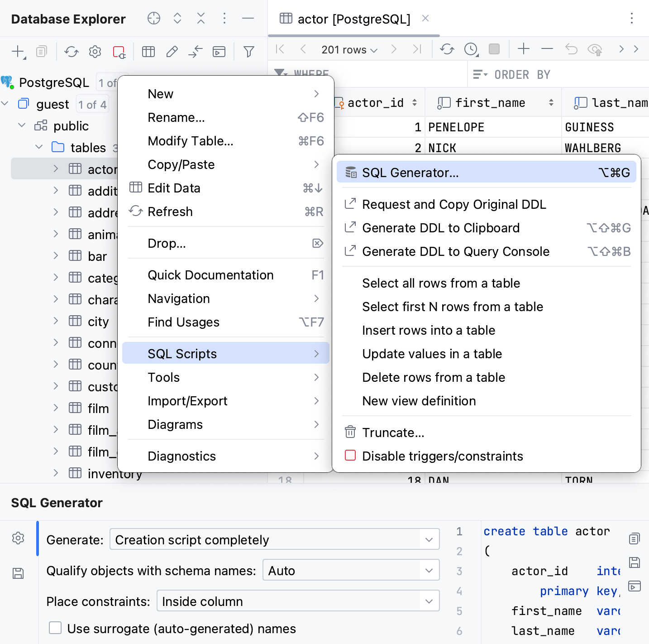
Task: Disconnect from the database (red plug icon)
Action: click(118, 52)
